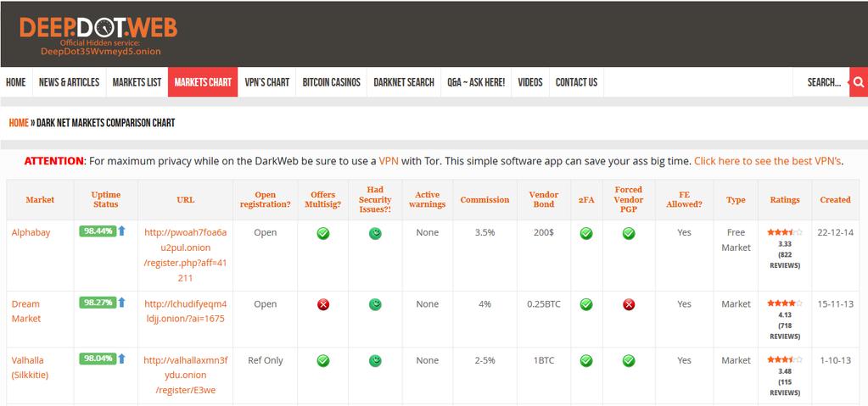The image size is (868, 406).
Task: Click the Market column header
Action: tap(40, 200)
